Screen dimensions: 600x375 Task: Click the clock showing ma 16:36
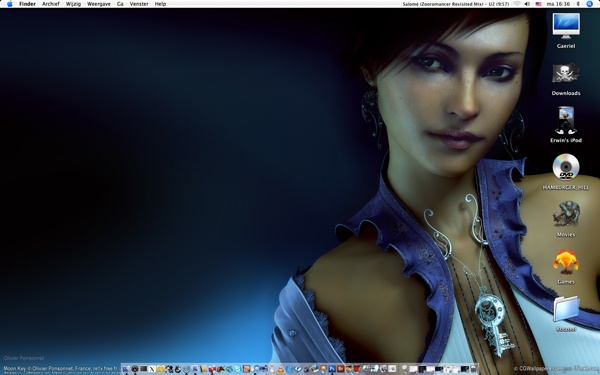[x=558, y=4]
